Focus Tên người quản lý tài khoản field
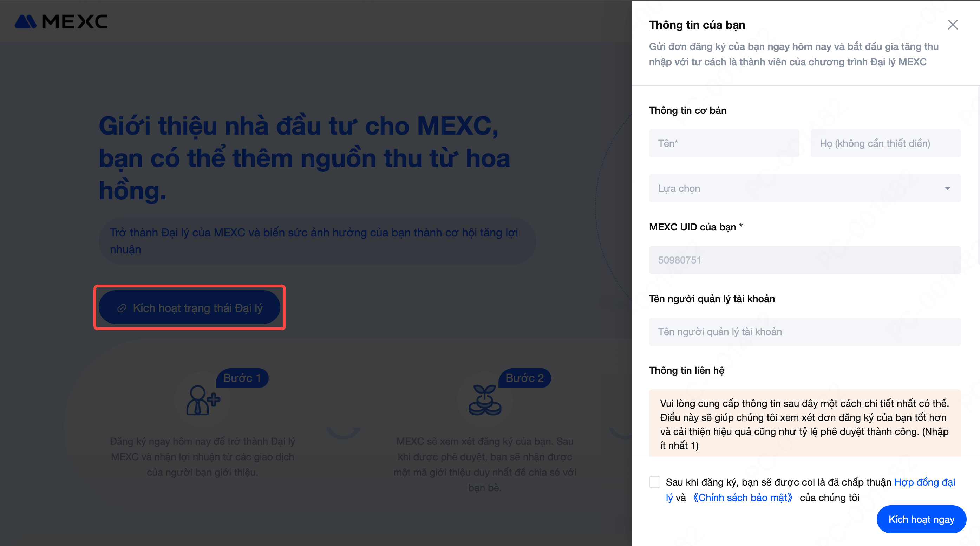Image resolution: width=980 pixels, height=546 pixels. point(804,332)
